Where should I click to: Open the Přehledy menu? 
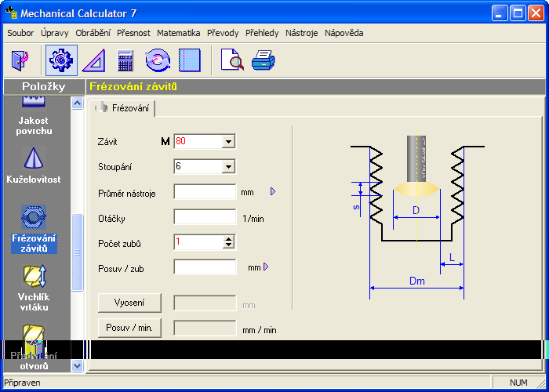click(x=262, y=33)
